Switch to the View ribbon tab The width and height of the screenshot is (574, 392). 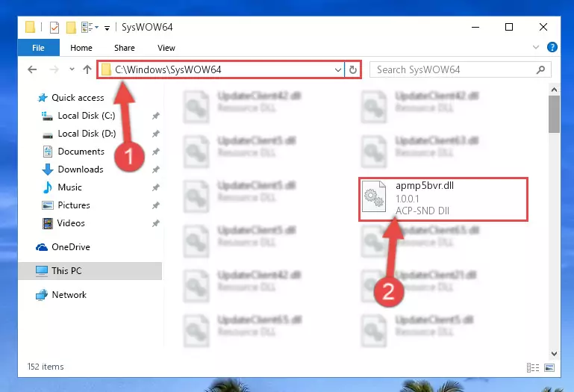(x=166, y=48)
